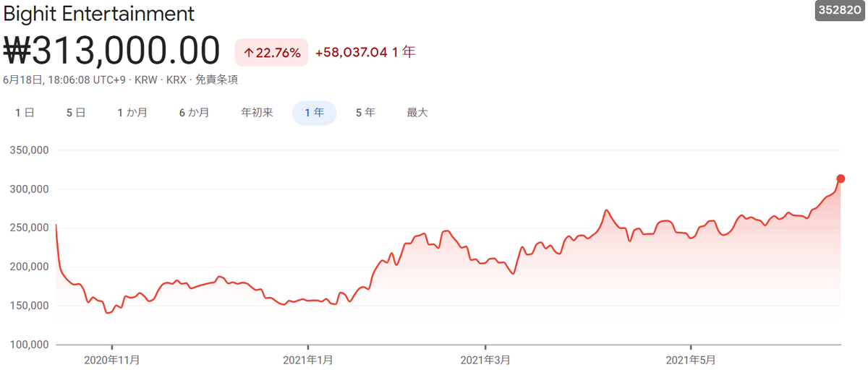This screenshot has height=375, width=868.
Task: Open the 免責条項 disclaimer link
Action: point(216,80)
